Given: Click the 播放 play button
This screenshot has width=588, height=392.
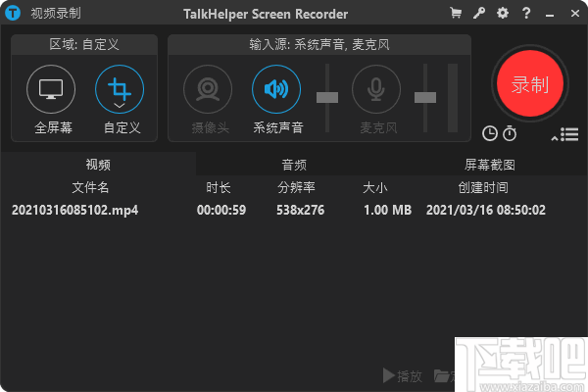Looking at the screenshot, I should click(x=403, y=375).
